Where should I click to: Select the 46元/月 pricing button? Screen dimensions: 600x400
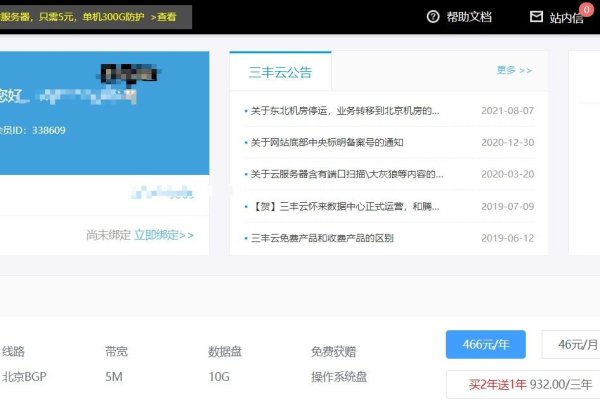point(571,344)
